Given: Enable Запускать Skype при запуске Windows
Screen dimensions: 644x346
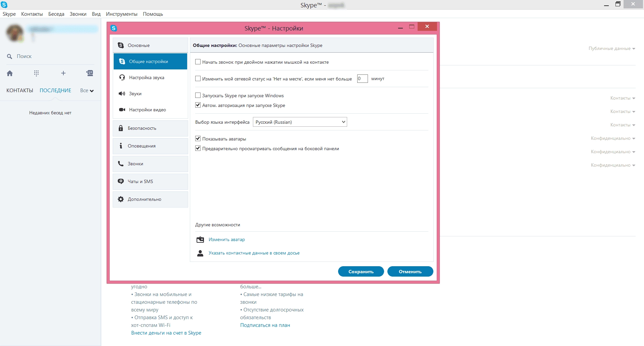Looking at the screenshot, I should click(198, 96).
